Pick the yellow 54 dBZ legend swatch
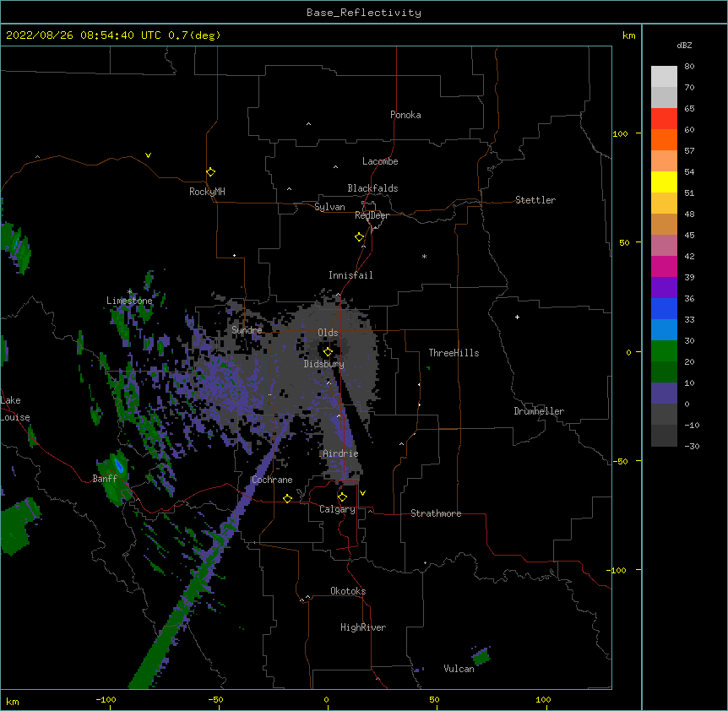This screenshot has height=711, width=728. pyautogui.click(x=664, y=182)
